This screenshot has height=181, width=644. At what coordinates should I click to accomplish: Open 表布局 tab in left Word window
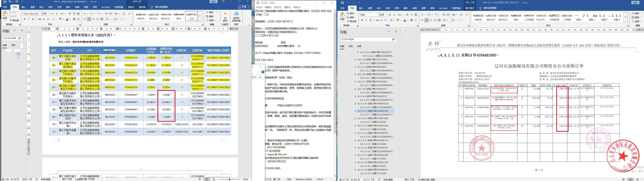(x=142, y=7)
